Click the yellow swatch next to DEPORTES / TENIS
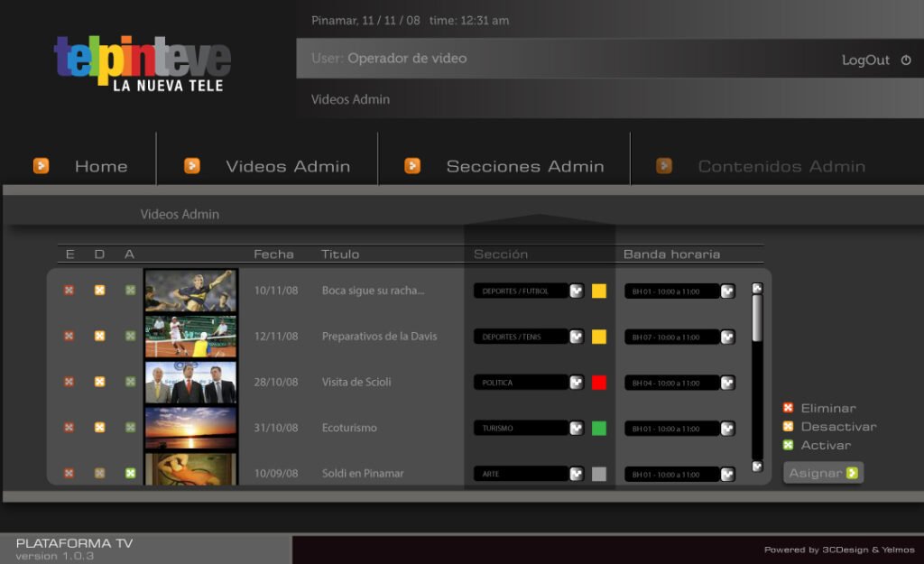 [x=599, y=337]
